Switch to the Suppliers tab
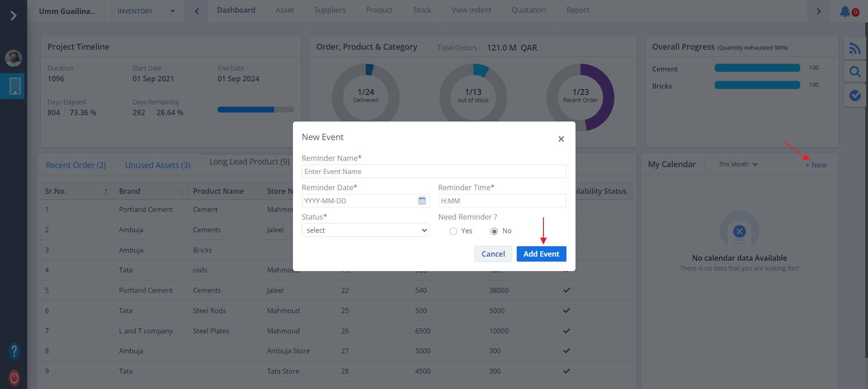 pyautogui.click(x=330, y=10)
